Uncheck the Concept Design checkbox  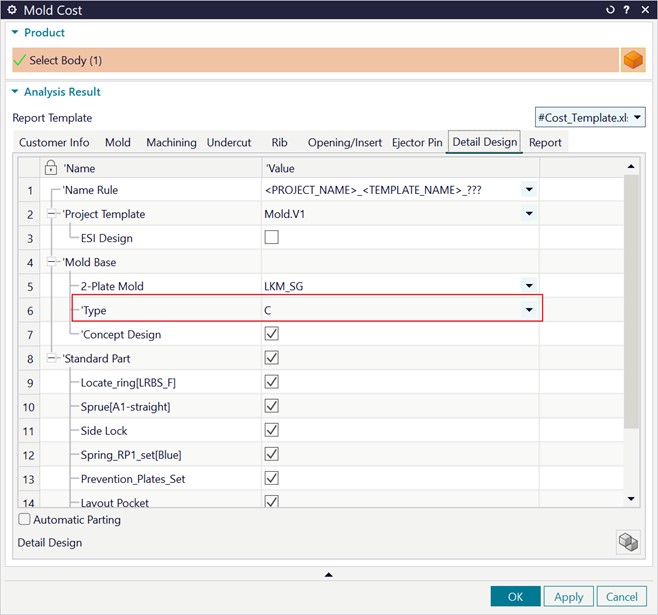tap(272, 334)
